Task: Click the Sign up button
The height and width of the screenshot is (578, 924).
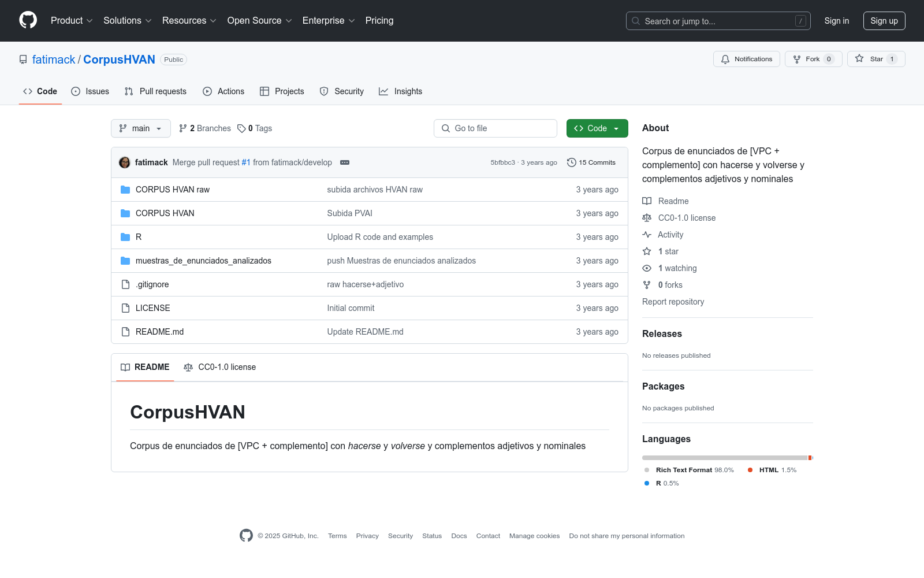Action: coord(884,21)
